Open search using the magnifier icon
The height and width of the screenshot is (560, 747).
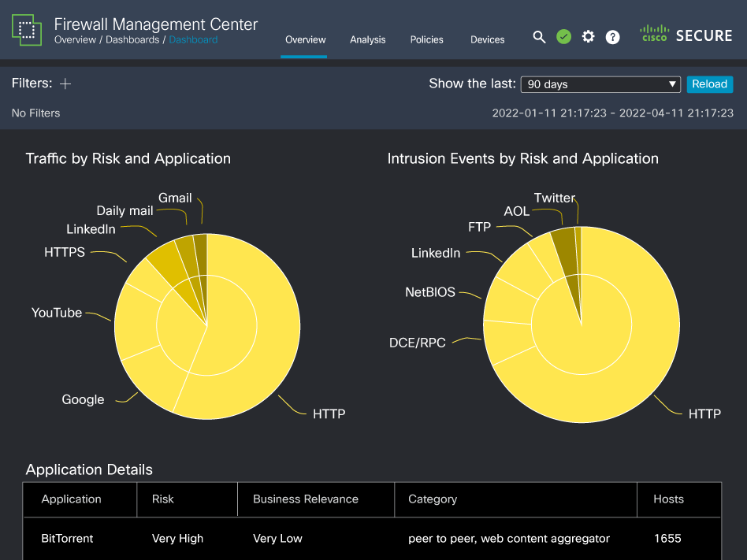(x=539, y=36)
